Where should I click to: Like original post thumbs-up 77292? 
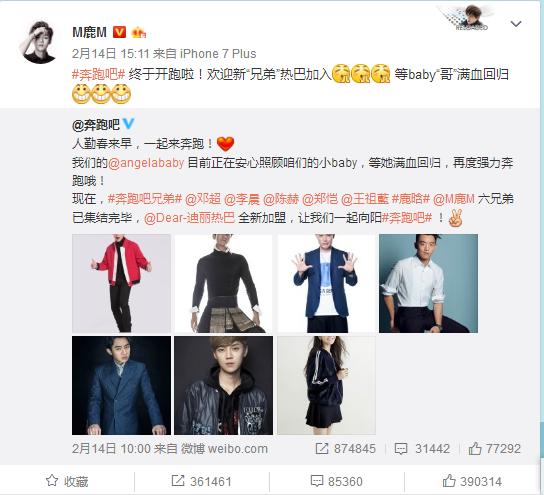pyautogui.click(x=475, y=448)
